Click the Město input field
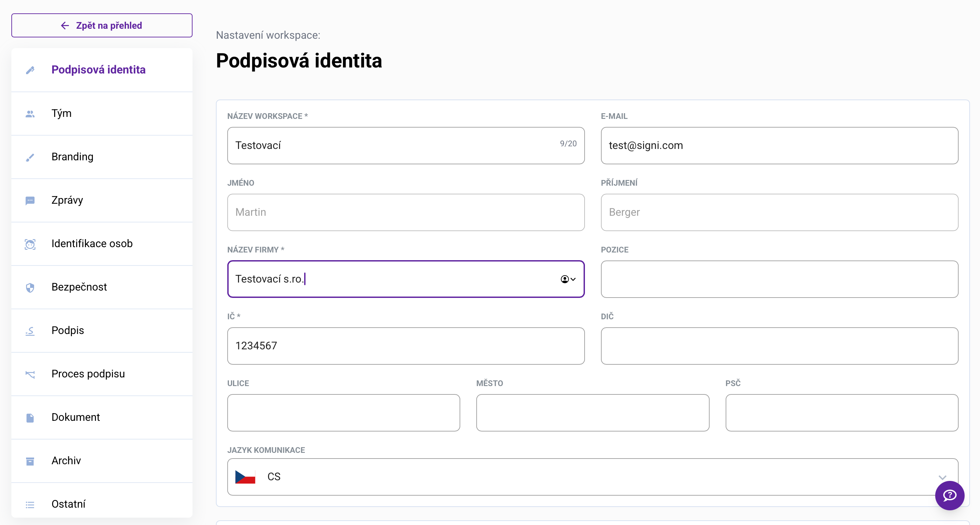This screenshot has height=525, width=980. click(592, 412)
